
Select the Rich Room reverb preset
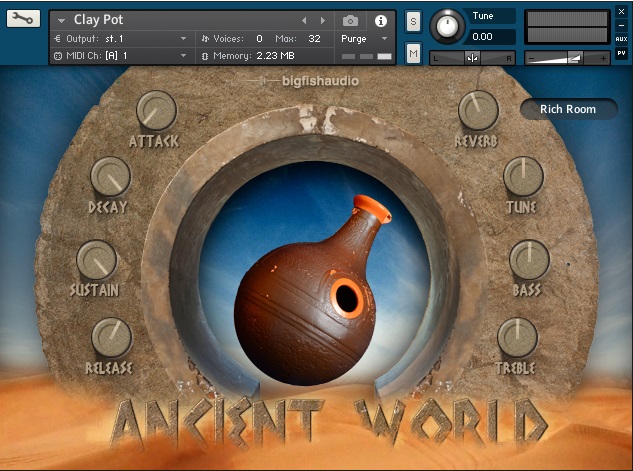[568, 109]
